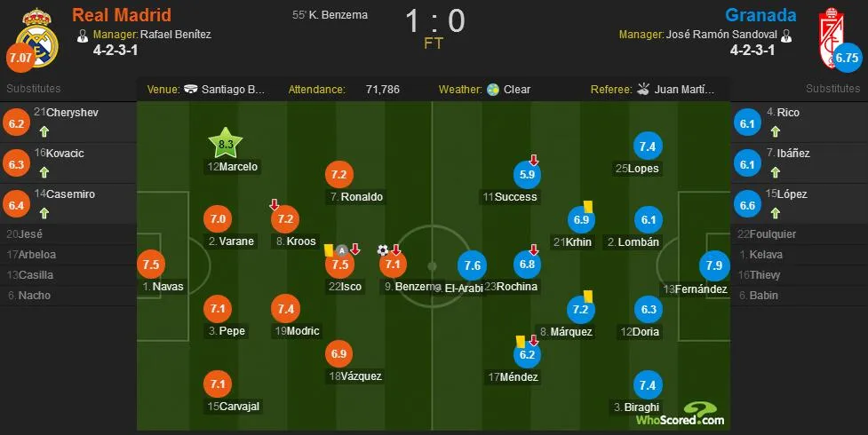Open the Granada team name link
This screenshot has width=868, height=435.
760,15
